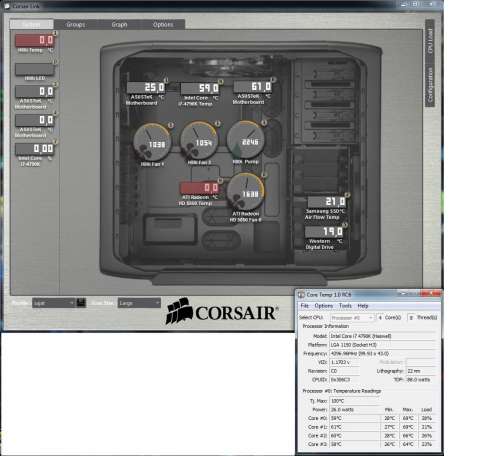This screenshot has height=456, width=500.
Task: Click first ASUSTeK Motherboard sidebar reading
Action: tap(34, 91)
